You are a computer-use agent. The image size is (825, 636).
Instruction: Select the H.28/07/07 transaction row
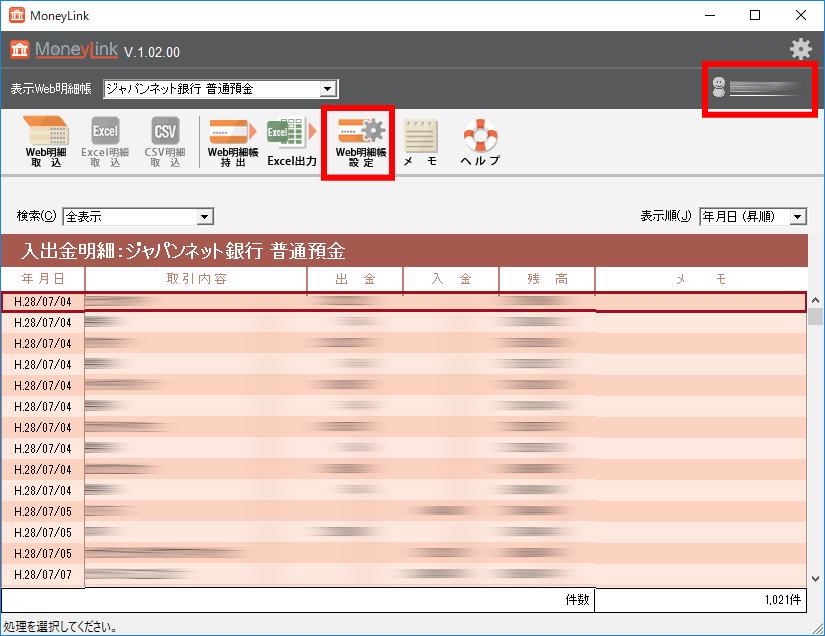(x=300, y=575)
